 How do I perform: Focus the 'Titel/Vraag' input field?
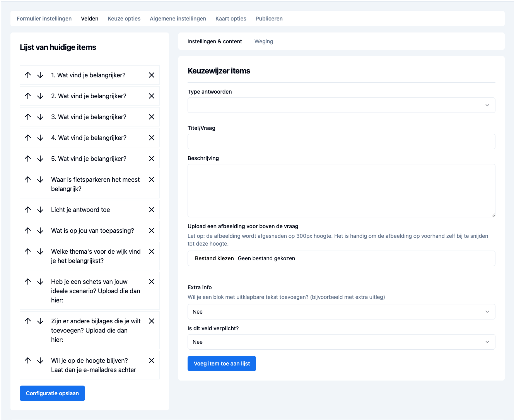coord(341,142)
